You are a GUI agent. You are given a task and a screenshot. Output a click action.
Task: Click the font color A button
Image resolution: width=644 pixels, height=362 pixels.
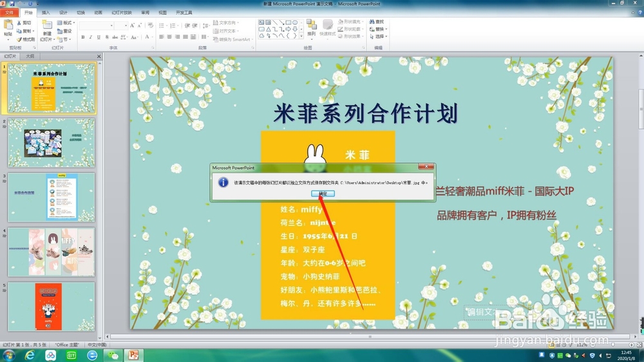coord(148,37)
